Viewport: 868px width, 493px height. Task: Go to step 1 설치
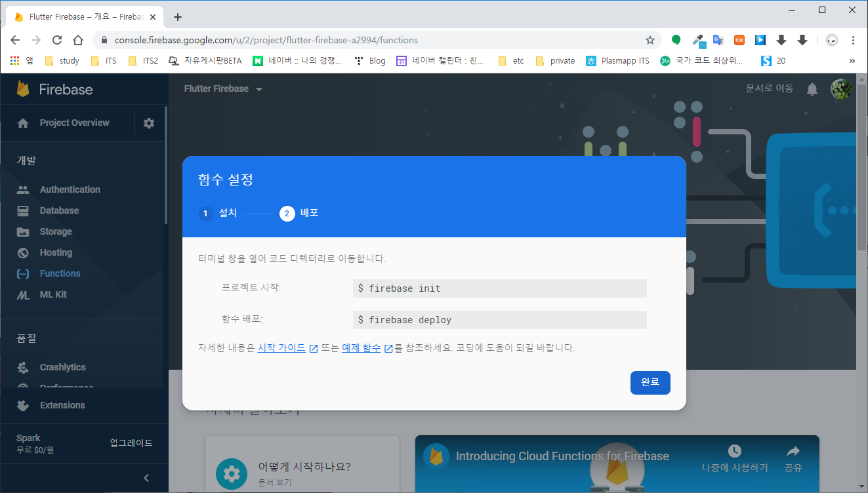pyautogui.click(x=218, y=213)
